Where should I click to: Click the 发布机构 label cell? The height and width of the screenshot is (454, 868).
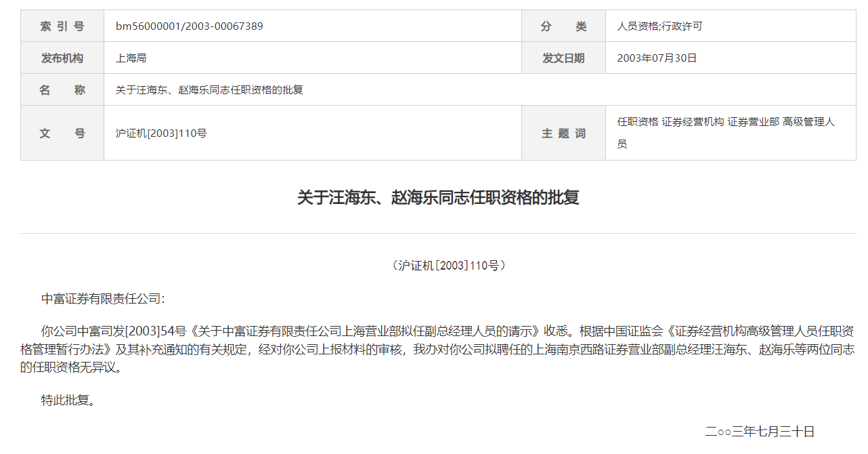[62, 58]
